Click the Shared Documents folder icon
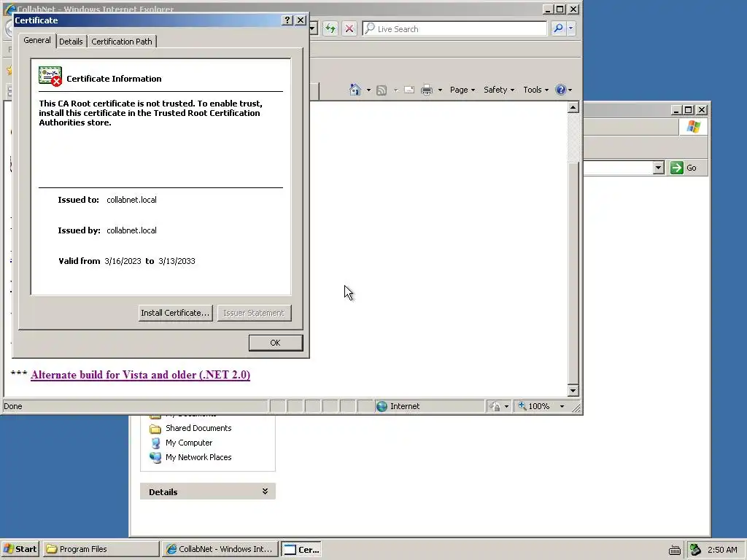The image size is (747, 560). click(x=155, y=429)
